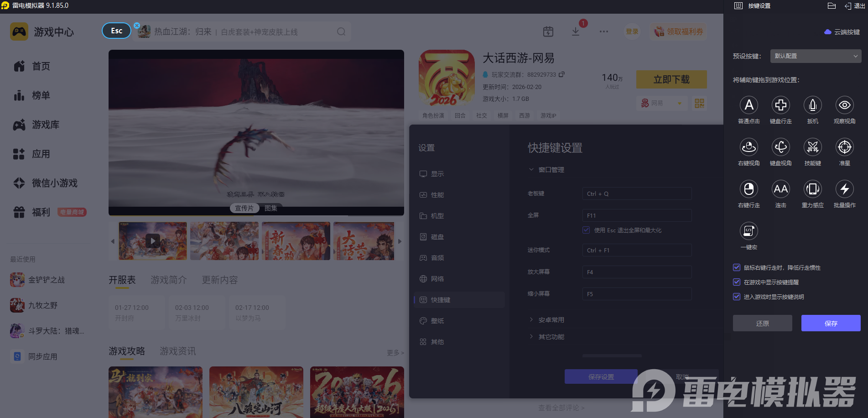
Task: Show previous screenshots with left arrow
Action: click(x=113, y=241)
